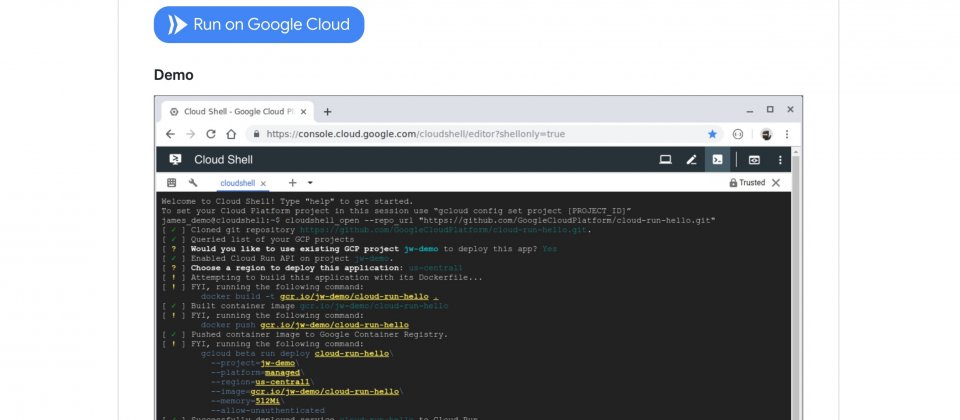
Task: Click the '--platform=managed' line
Action: point(257,372)
